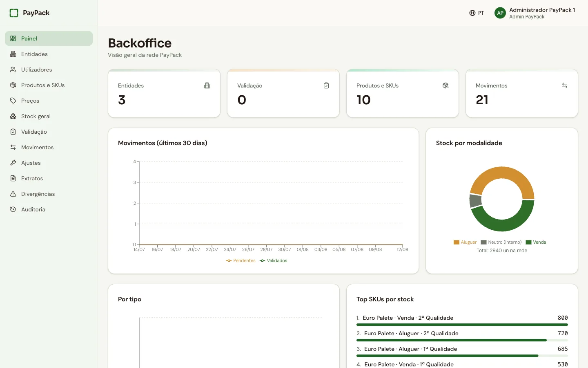Viewport: 588px width, 368px height.
Task: Click the swap arrows icon on Movimentos card
Action: (x=565, y=85)
